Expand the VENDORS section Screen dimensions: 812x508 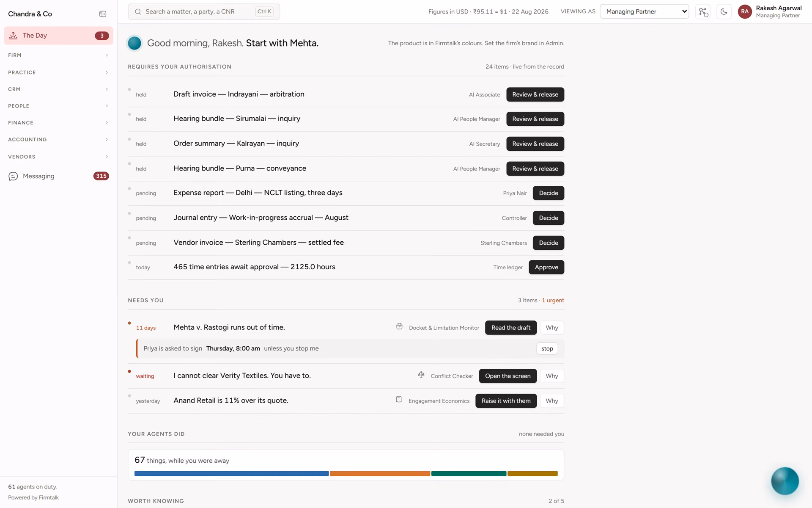(x=58, y=157)
